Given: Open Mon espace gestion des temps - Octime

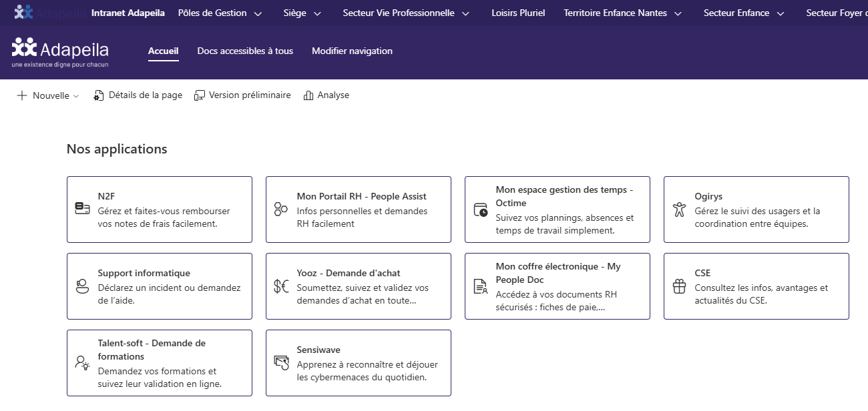Looking at the screenshot, I should pos(564,196).
